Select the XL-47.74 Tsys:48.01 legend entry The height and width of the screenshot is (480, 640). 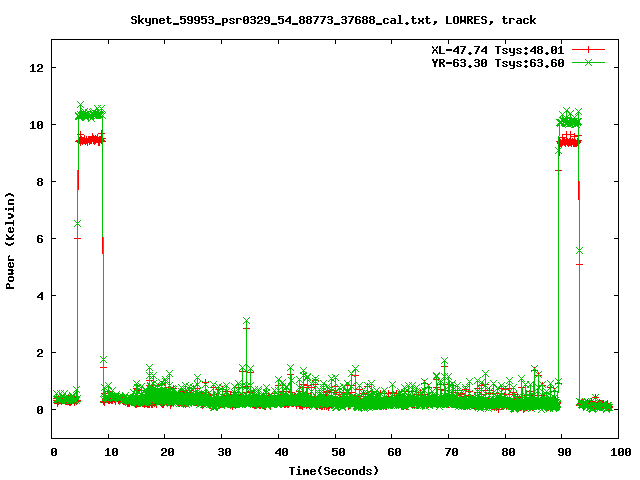[x=498, y=50]
